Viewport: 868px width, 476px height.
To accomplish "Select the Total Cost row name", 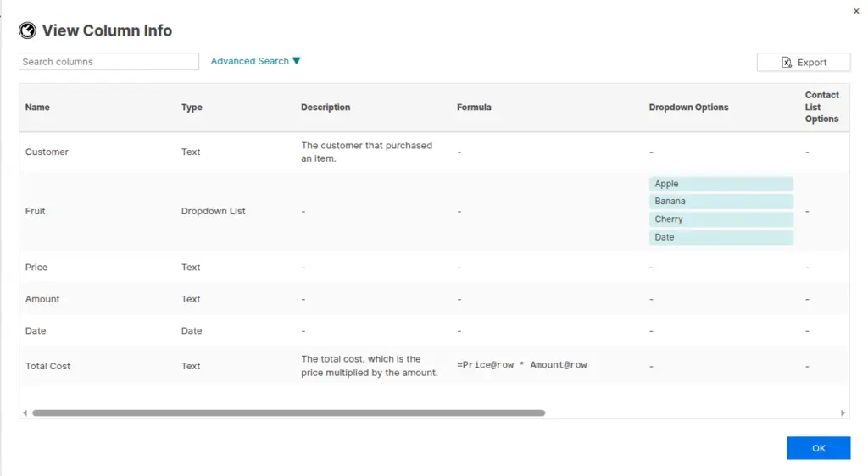I will [x=47, y=366].
